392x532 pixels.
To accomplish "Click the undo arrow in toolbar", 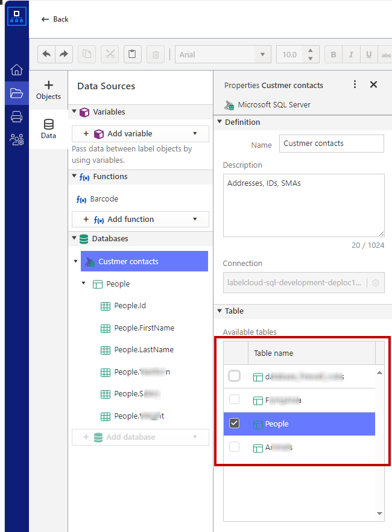I will (46, 54).
